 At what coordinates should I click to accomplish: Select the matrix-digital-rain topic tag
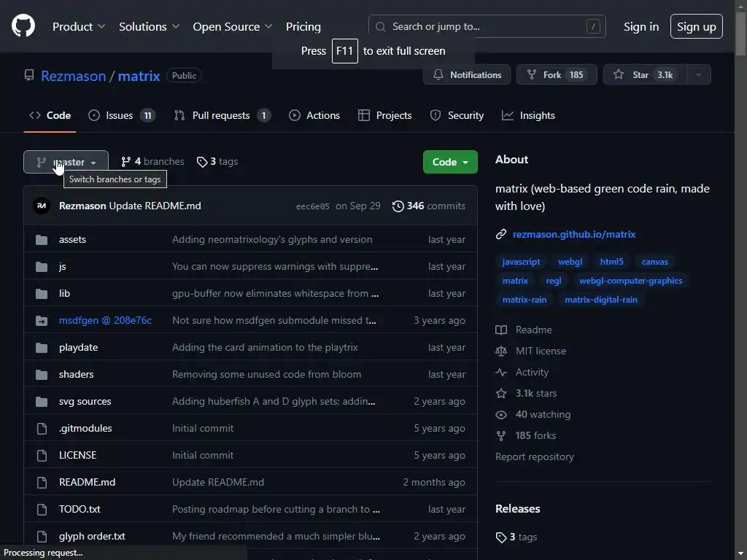(601, 300)
